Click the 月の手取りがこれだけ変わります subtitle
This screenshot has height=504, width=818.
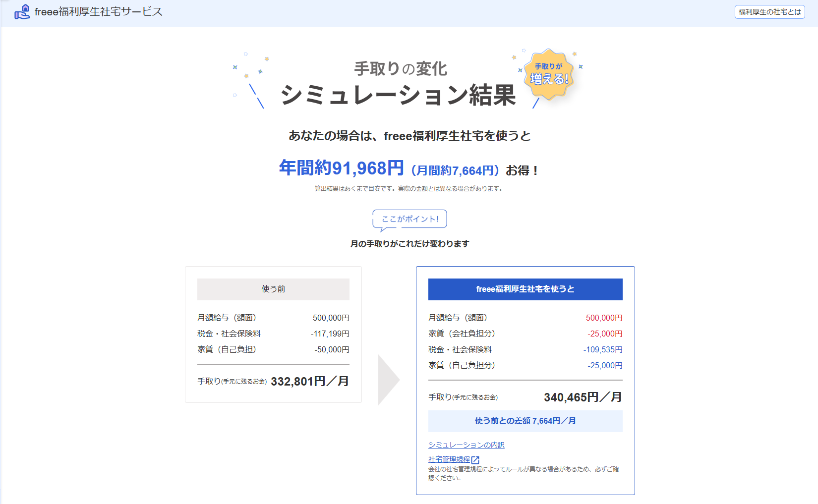pyautogui.click(x=409, y=244)
